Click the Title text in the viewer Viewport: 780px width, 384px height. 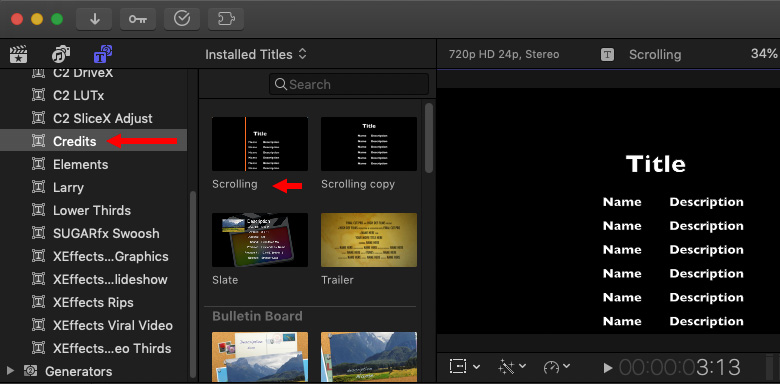pos(656,164)
